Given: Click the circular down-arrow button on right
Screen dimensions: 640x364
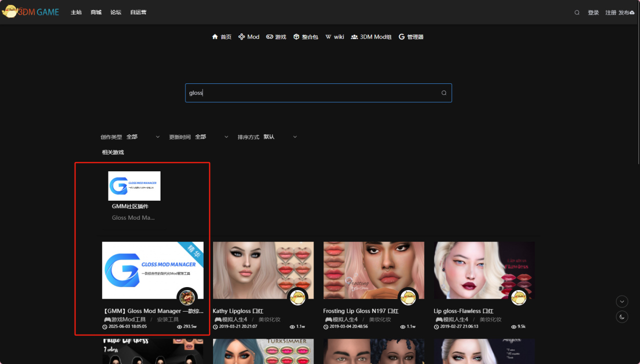Looking at the screenshot, I should [622, 302].
